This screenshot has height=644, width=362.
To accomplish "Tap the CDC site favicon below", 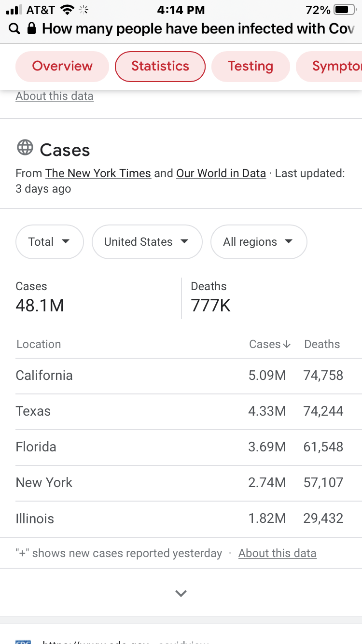I will (23, 641).
